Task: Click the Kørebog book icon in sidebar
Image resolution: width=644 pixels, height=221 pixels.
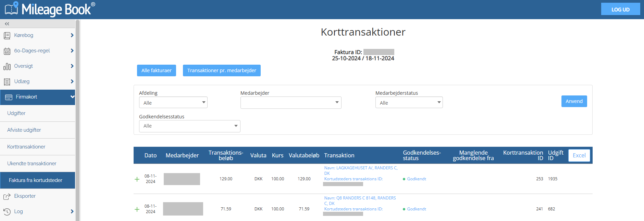Action: [7, 36]
